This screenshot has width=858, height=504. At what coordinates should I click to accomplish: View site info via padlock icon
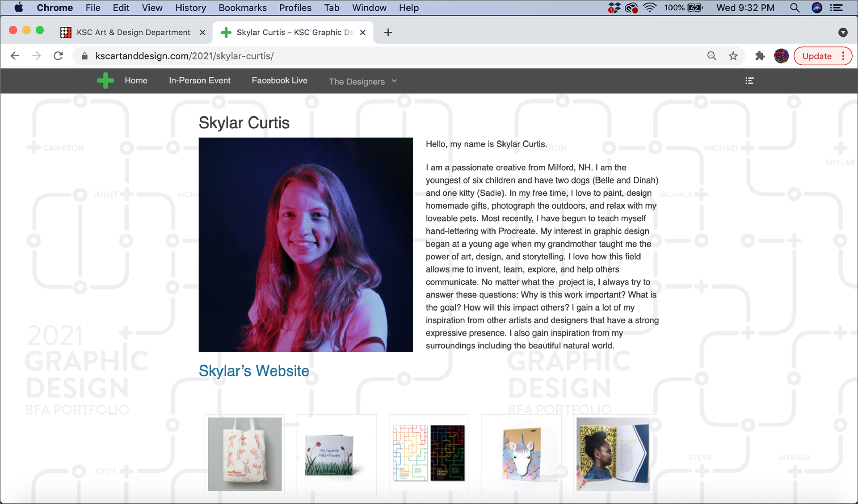[84, 56]
